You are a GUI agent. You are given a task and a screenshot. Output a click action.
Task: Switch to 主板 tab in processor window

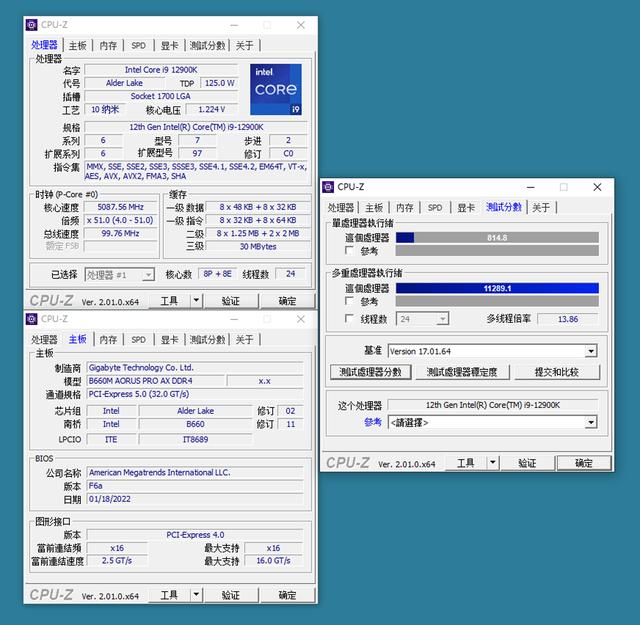point(78,45)
